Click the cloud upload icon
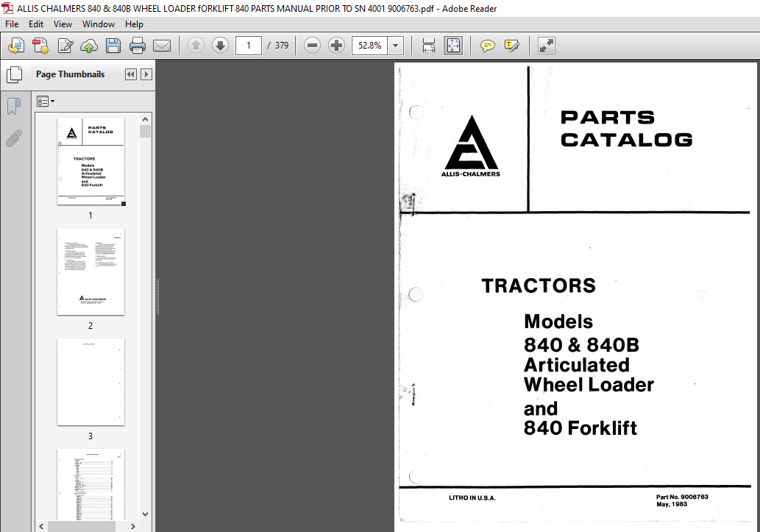 click(x=89, y=46)
